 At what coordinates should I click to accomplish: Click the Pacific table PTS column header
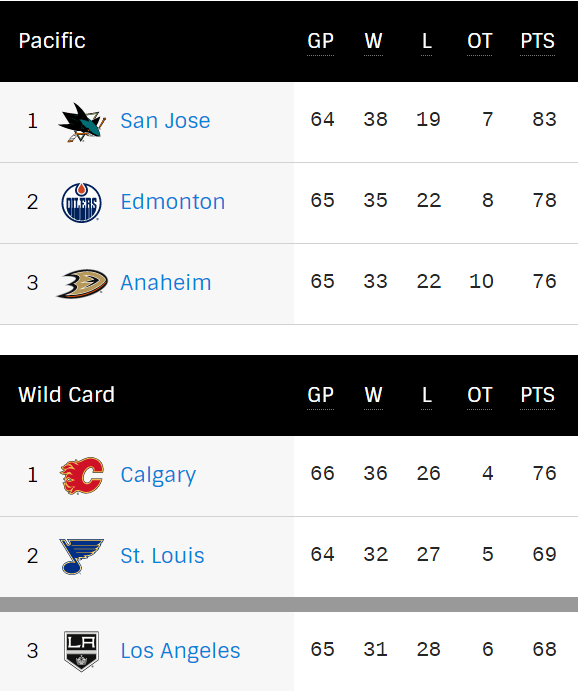tap(537, 41)
